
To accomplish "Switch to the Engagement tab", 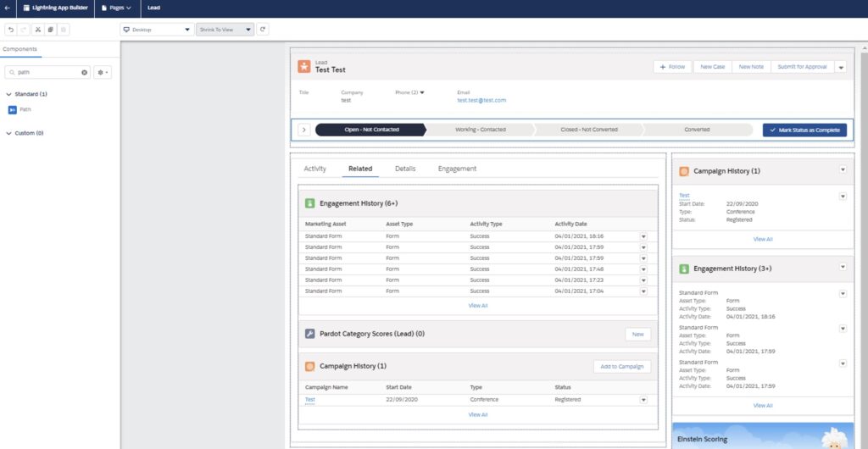I will pyautogui.click(x=457, y=169).
